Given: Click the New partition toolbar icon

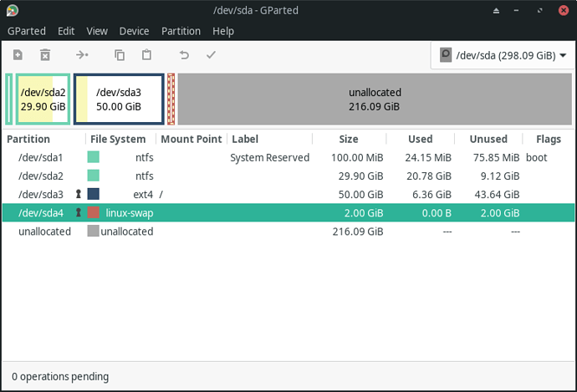Looking at the screenshot, I should [x=18, y=55].
